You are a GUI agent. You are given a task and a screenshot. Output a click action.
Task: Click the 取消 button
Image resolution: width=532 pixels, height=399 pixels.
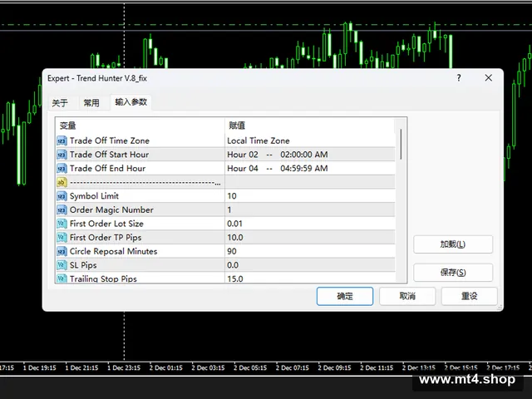407,296
